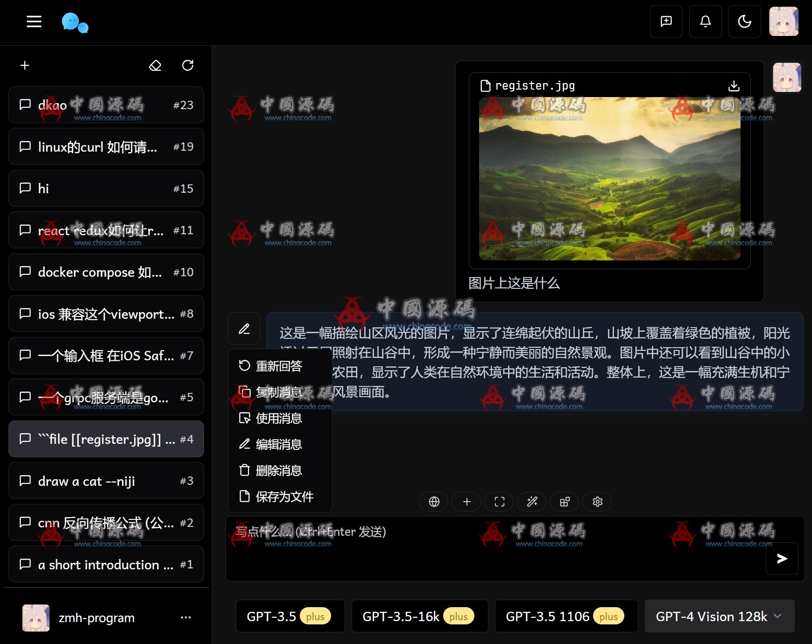Refresh the conversation list
This screenshot has height=644, width=812.
187,65
